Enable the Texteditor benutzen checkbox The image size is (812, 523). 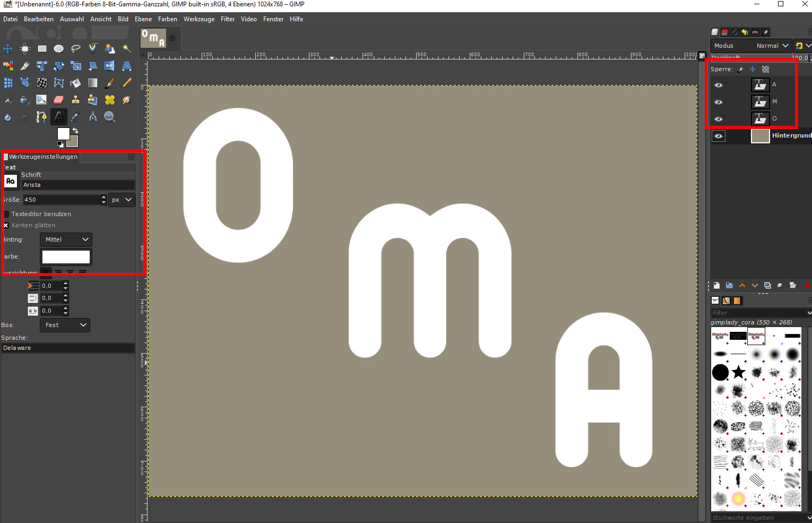click(x=6, y=214)
